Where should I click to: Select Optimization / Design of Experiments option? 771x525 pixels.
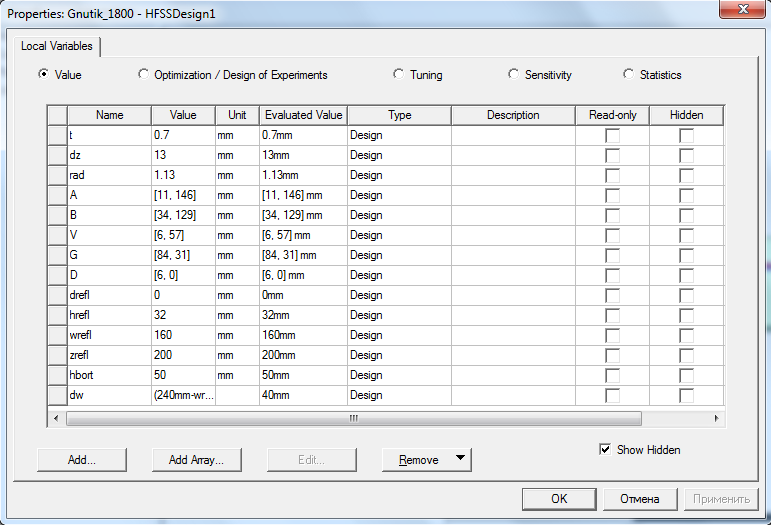[x=144, y=74]
